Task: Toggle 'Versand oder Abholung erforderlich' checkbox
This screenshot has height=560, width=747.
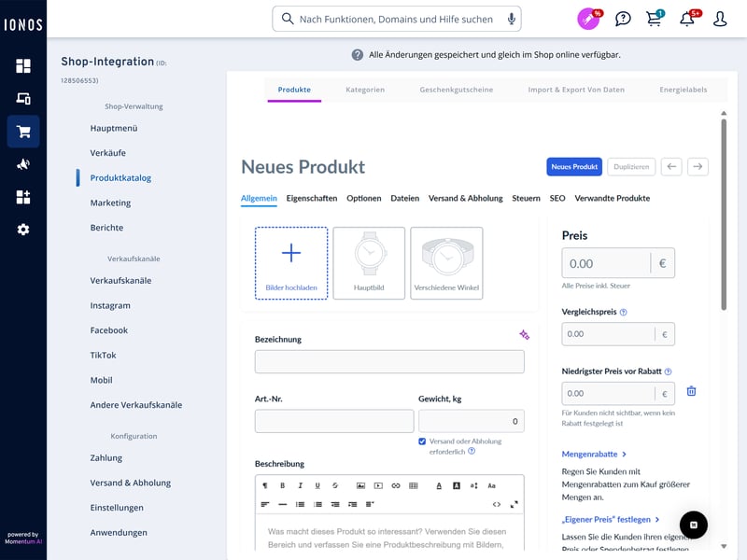Action: pos(423,441)
